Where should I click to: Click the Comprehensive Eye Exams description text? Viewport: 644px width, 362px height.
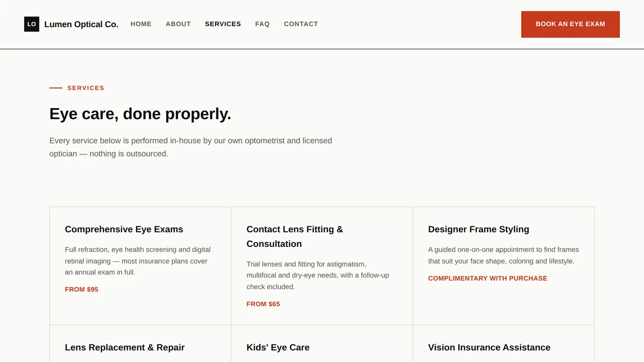click(x=138, y=261)
